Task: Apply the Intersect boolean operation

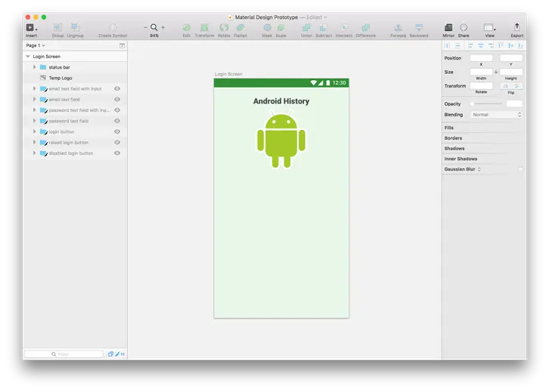Action: click(344, 27)
